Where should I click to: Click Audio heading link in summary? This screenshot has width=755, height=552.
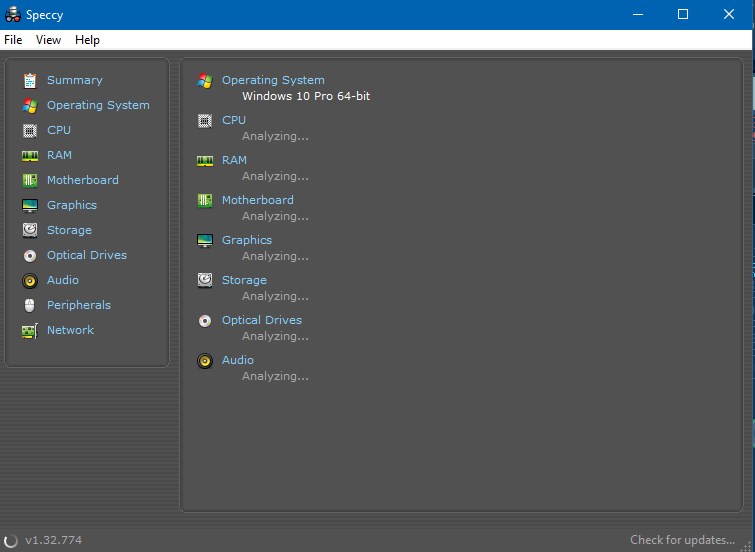pos(237,360)
